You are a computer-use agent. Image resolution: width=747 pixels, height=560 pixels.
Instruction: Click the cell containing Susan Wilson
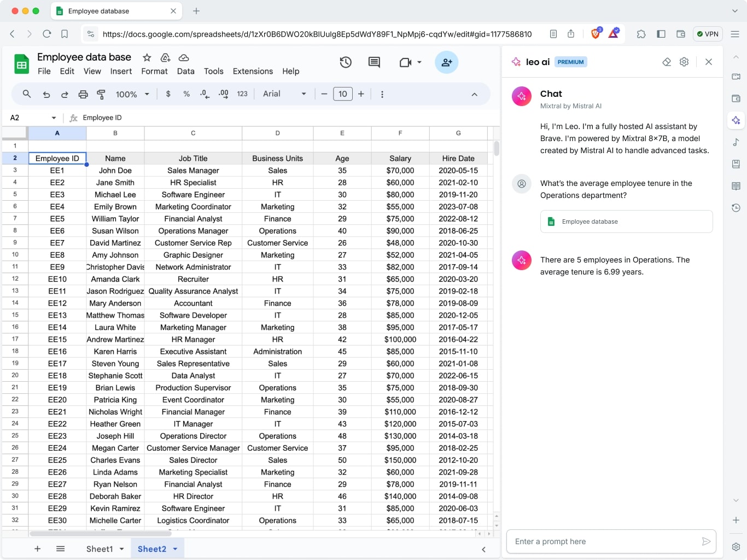tap(115, 231)
